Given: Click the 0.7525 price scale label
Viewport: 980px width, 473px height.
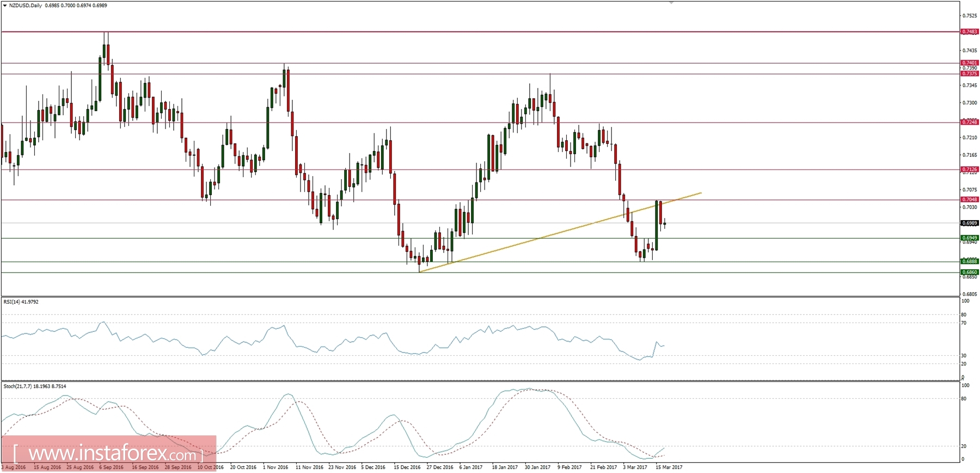Looking at the screenshot, I should (x=970, y=16).
